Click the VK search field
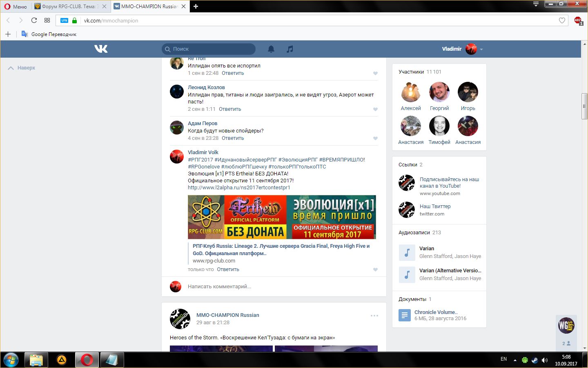Screen dimensions: 588x368 (209, 49)
